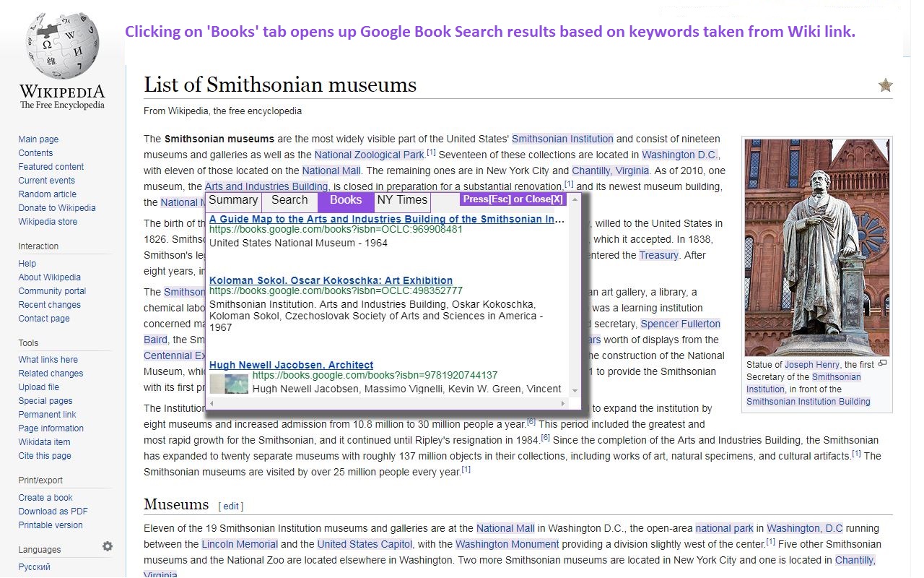The image size is (924, 578).
Task: Open Related changes tool
Action: pos(51,374)
